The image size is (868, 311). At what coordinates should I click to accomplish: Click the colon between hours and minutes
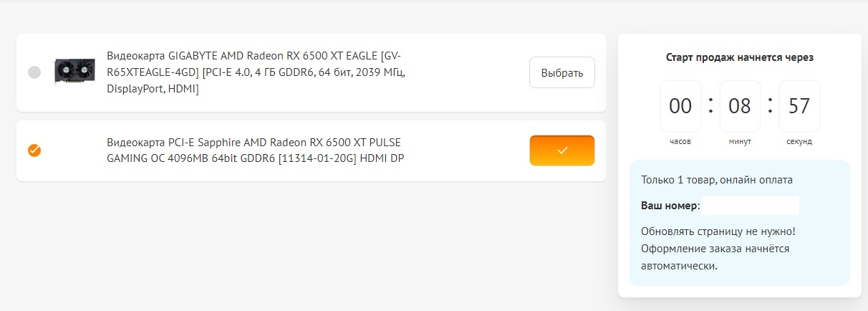coord(710,105)
